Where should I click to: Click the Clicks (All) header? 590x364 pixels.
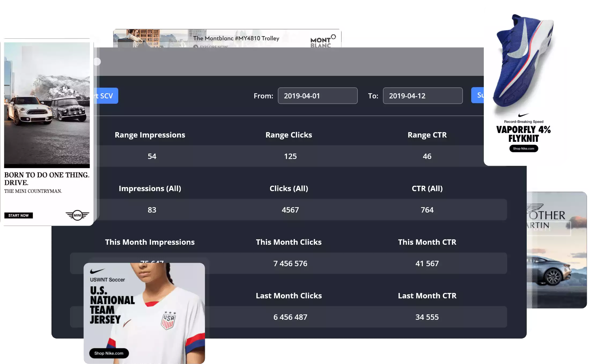[x=289, y=188]
